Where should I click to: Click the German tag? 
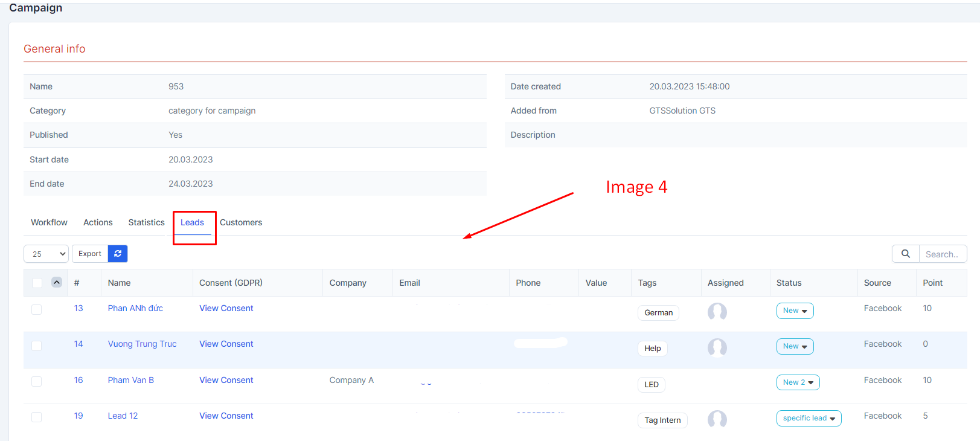click(658, 312)
